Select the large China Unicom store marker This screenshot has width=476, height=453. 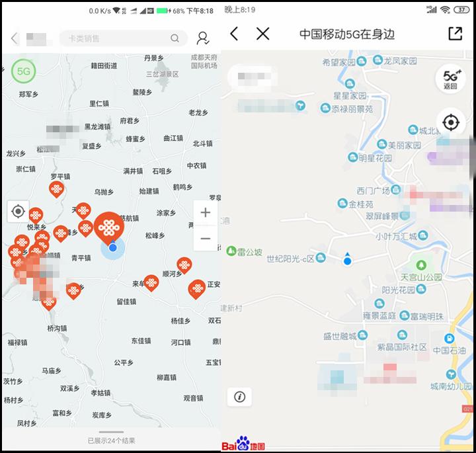click(x=108, y=228)
